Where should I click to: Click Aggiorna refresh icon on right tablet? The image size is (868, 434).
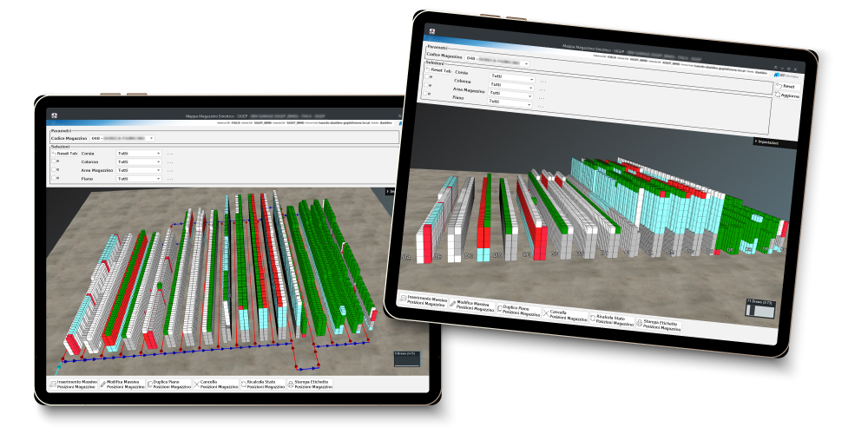(778, 95)
